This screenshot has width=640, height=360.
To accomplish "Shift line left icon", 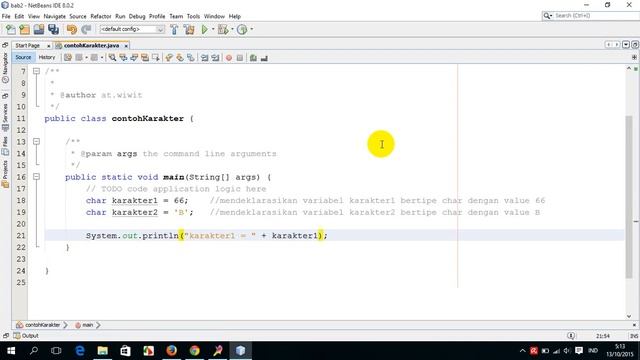I will (204, 58).
